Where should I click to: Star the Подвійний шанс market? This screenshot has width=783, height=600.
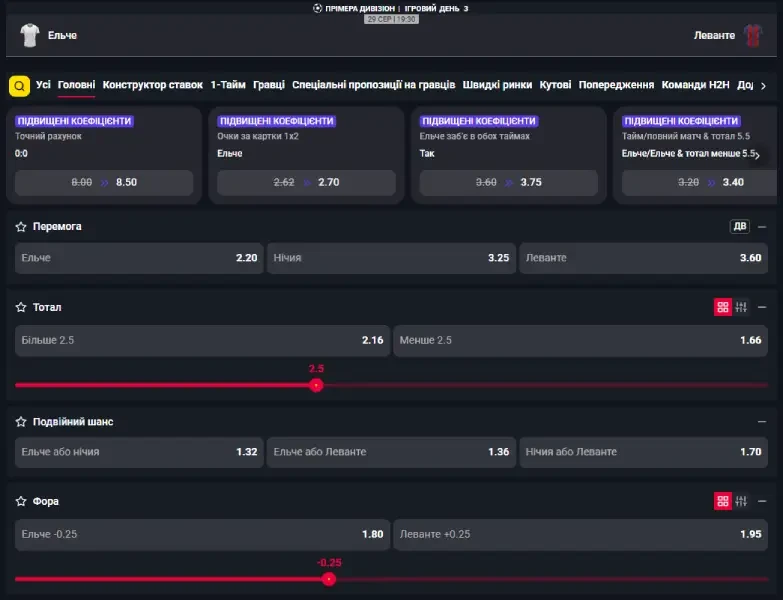(21, 422)
